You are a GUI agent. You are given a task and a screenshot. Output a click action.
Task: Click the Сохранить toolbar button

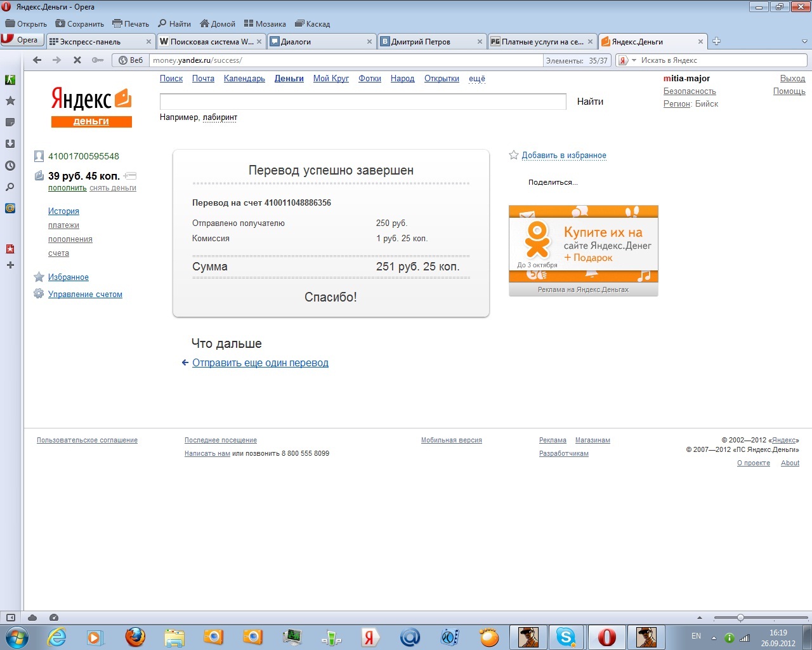pos(80,24)
